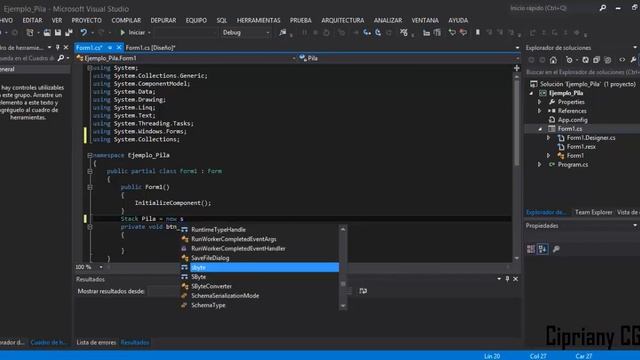Expand the Form1.Designer.cs node

click(x=549, y=138)
